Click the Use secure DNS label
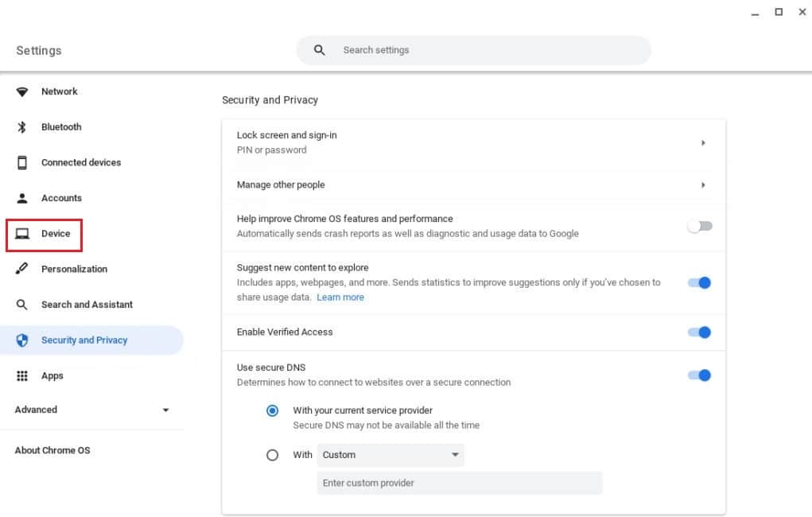812x517 pixels. coord(271,367)
